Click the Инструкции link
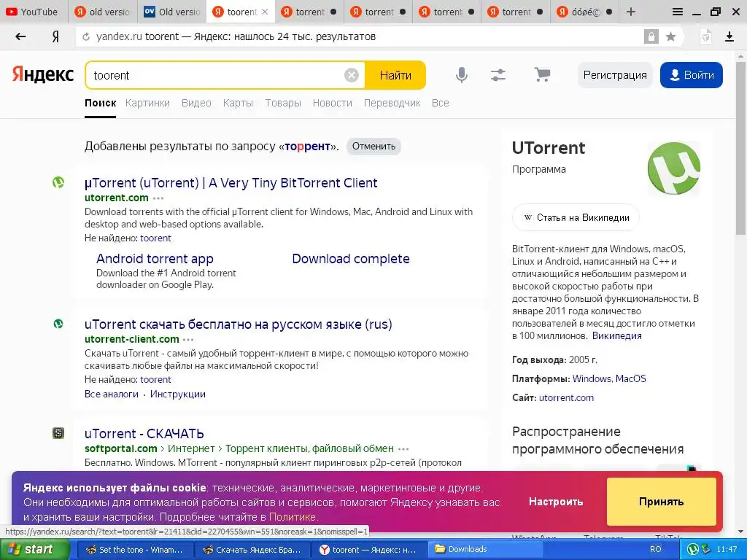 pos(178,394)
